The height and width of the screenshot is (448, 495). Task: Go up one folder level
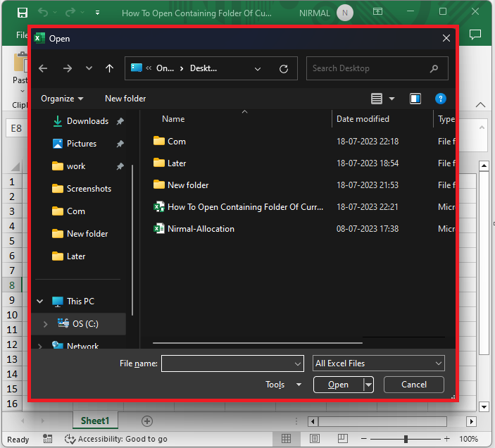tap(109, 68)
